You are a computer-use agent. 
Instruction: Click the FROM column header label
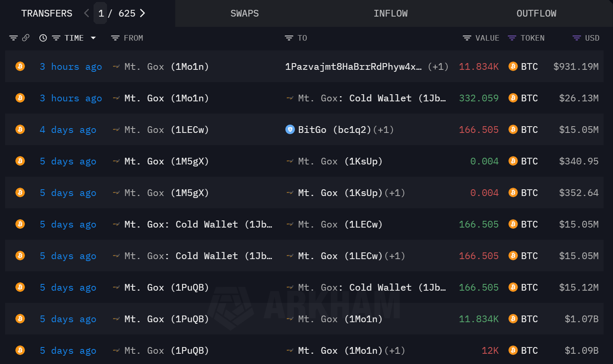click(x=133, y=38)
